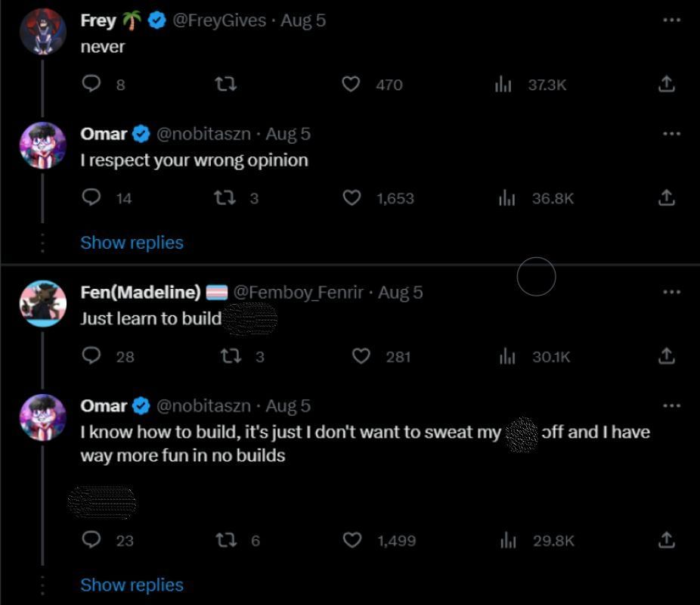This screenshot has height=605, width=700.
Task: Open the reply icon on Fen(Madeline)'s tweet
Action: coord(91,357)
